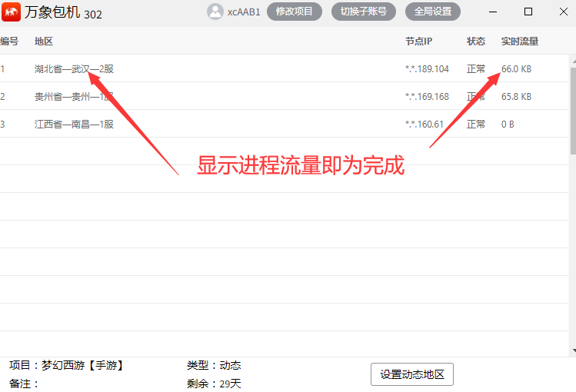Open 全局设置 global settings
This screenshot has width=576, height=392.
tap(433, 12)
